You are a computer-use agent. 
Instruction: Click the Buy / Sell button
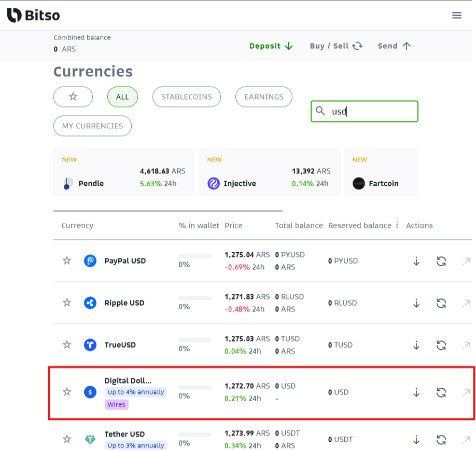(336, 46)
